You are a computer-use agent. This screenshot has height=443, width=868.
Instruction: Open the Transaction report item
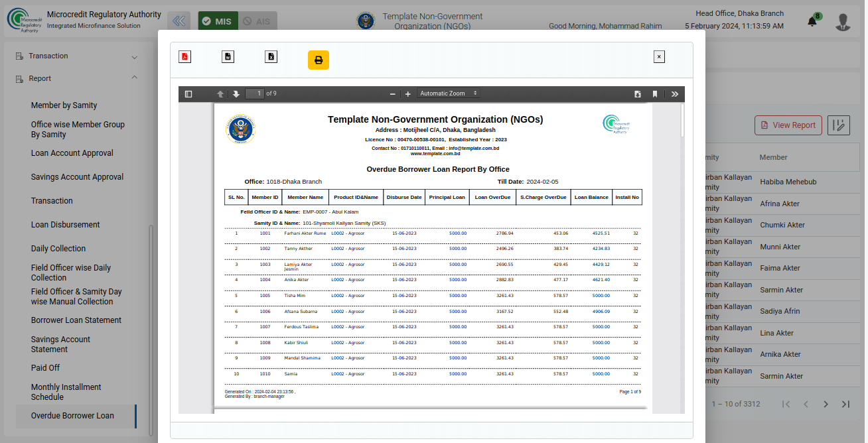pyautogui.click(x=52, y=201)
